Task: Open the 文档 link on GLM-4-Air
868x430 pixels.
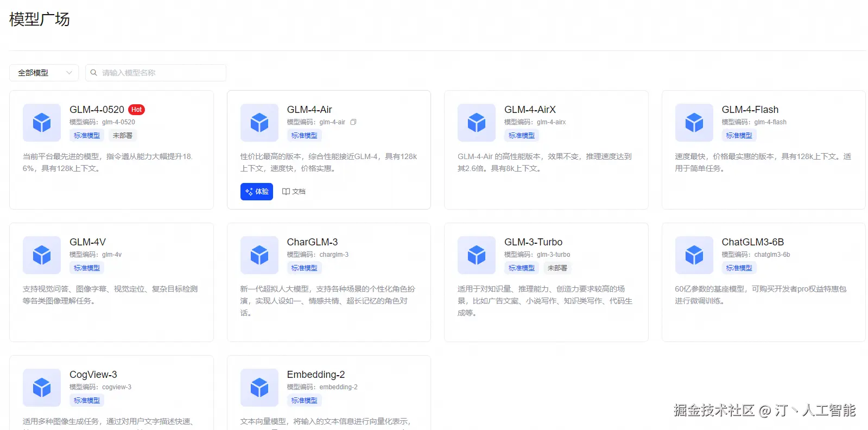Action: tap(294, 192)
